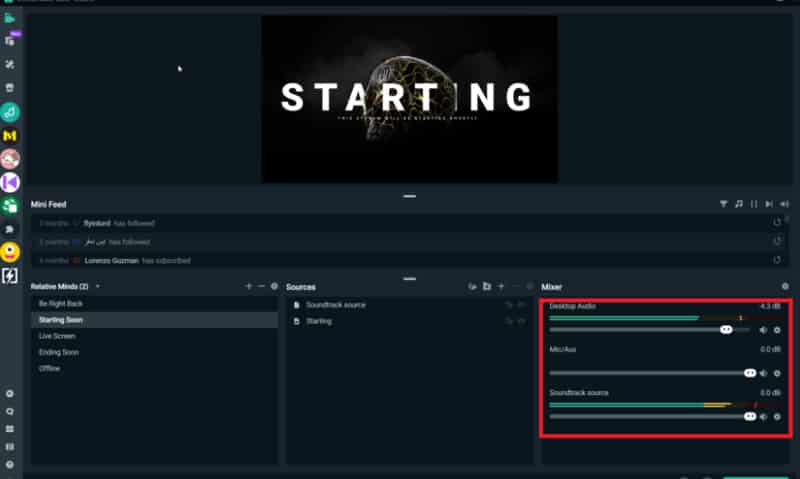Click the resize handle below the preview

pos(409,196)
